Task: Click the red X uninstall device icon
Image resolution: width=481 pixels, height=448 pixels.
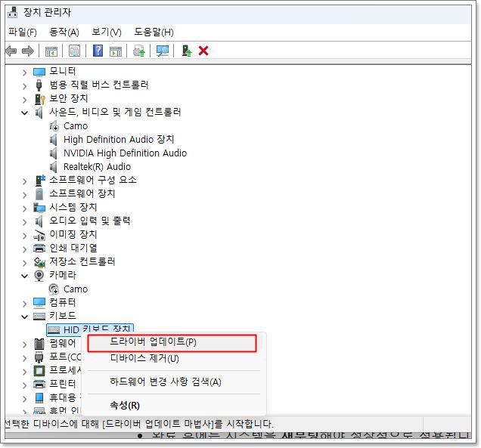Action: (x=203, y=51)
